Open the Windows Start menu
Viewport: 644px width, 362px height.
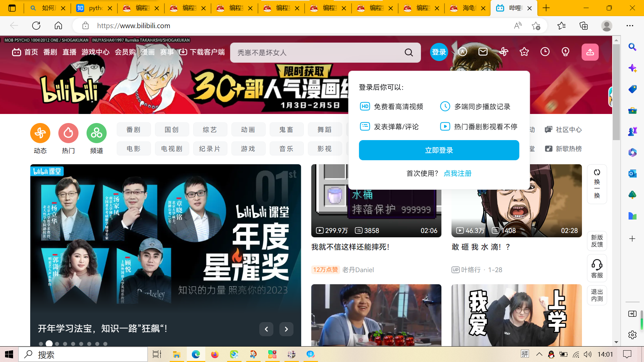point(9,354)
